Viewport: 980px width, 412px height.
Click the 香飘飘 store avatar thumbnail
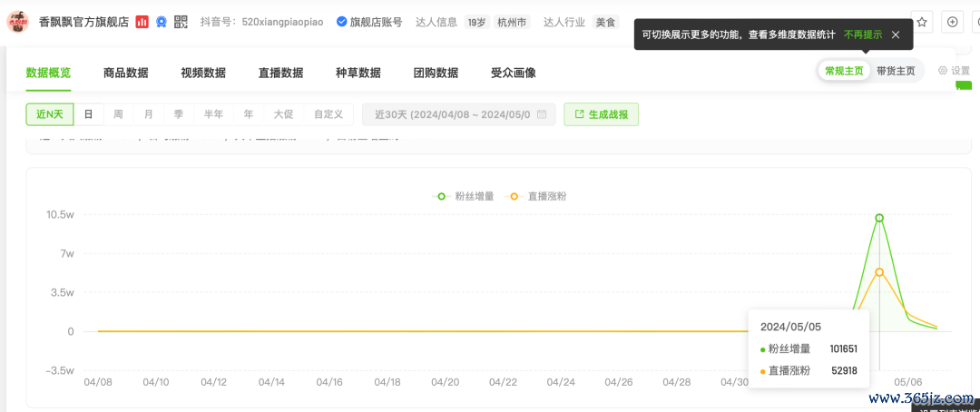pyautogui.click(x=17, y=22)
